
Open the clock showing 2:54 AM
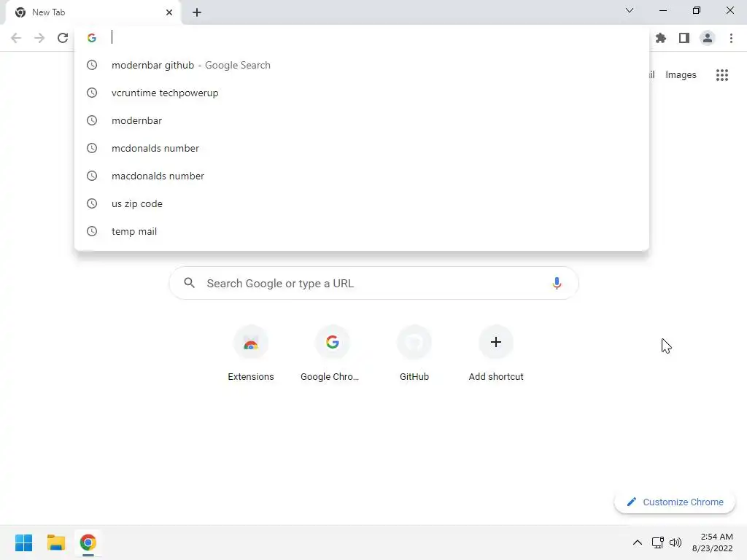[x=713, y=542]
